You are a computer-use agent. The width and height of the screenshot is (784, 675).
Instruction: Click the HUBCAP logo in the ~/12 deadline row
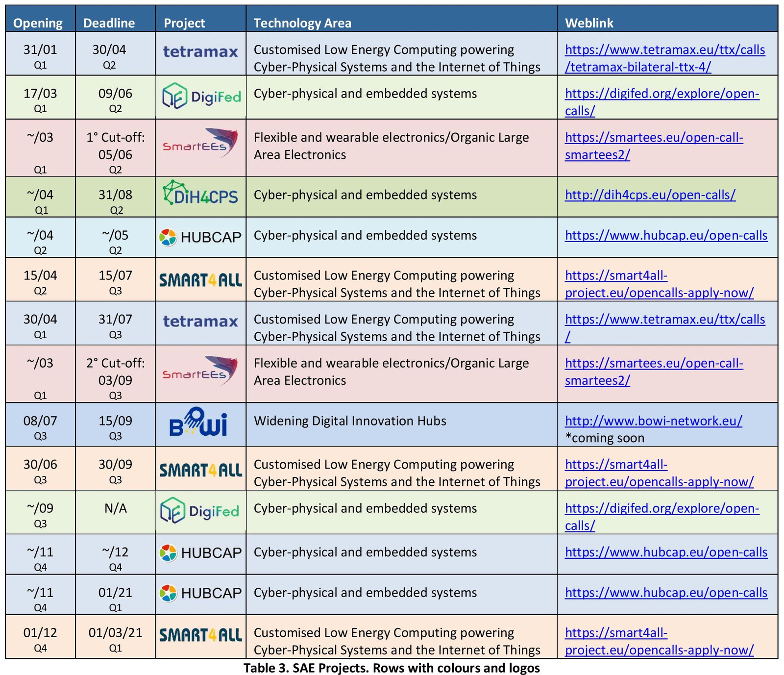[x=200, y=553]
